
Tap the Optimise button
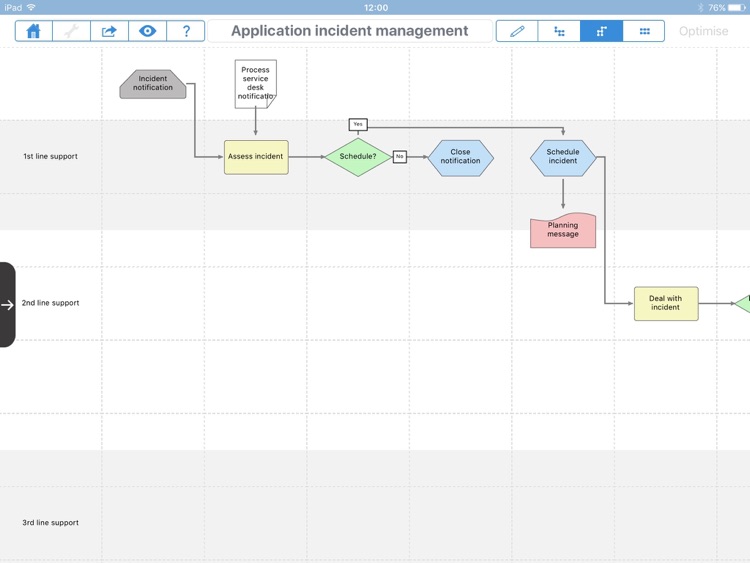(x=704, y=31)
